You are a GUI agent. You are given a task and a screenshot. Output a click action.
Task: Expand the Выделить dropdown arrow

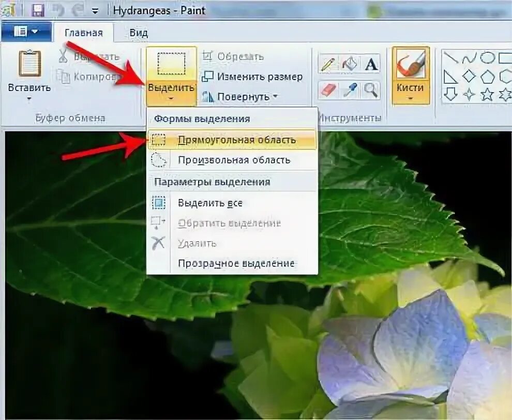pyautogui.click(x=171, y=98)
